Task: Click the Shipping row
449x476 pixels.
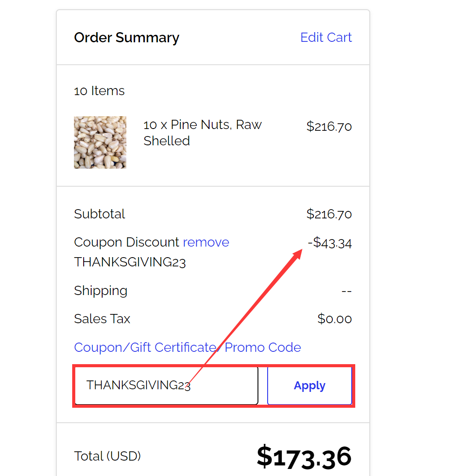Action: tap(101, 291)
